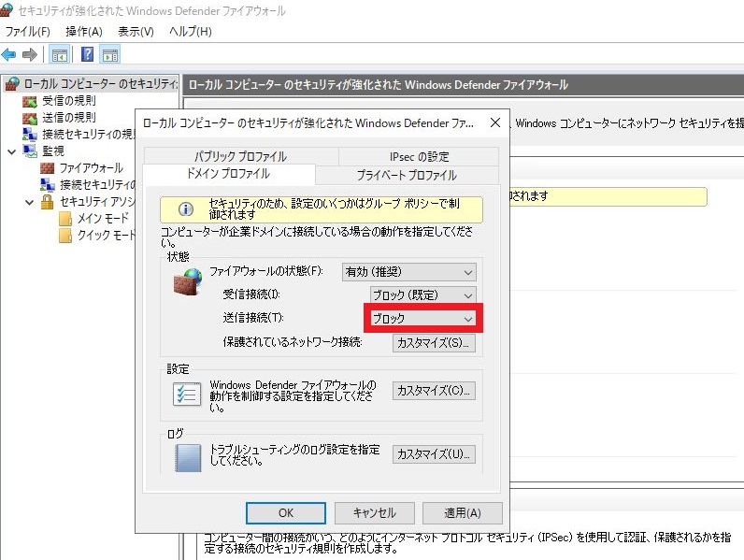Click ファイアウォールの状態(F): label text
Viewport: 744px width, 560px height.
click(x=266, y=271)
